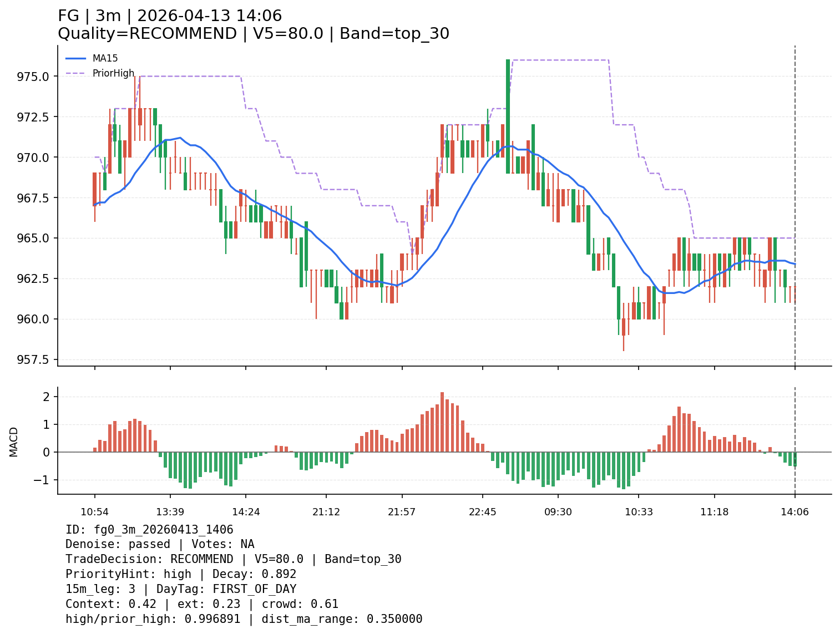Click the 22:45 time axis label
840x634 pixels.
[x=483, y=512]
